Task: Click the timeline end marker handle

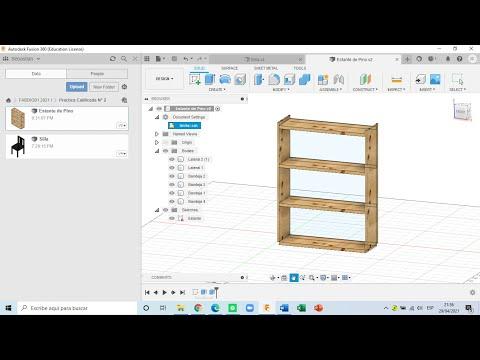Action: 216,292
